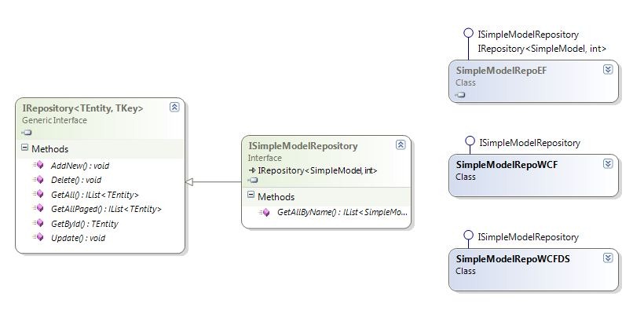Click the GetAllByName() method icon
The width and height of the screenshot is (644, 318).
265,213
